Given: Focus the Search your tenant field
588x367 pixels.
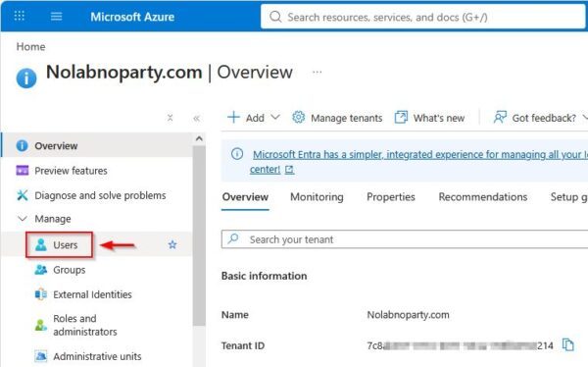Looking at the screenshot, I should pos(405,239).
